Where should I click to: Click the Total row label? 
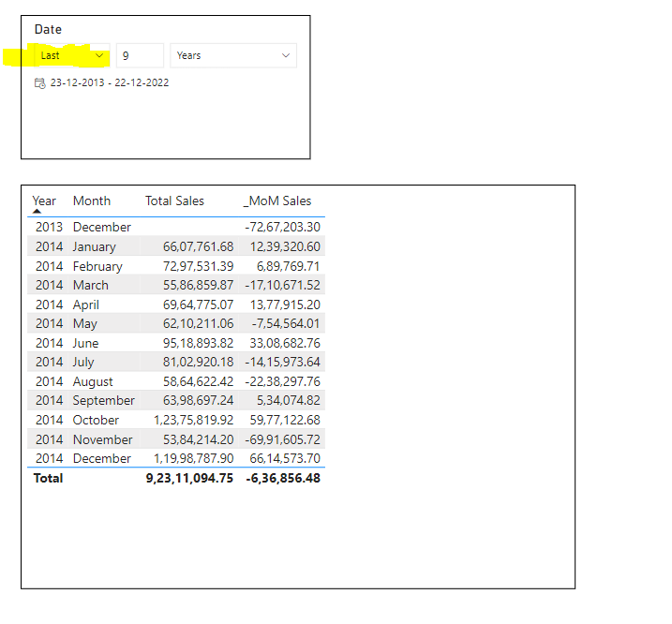pos(49,479)
